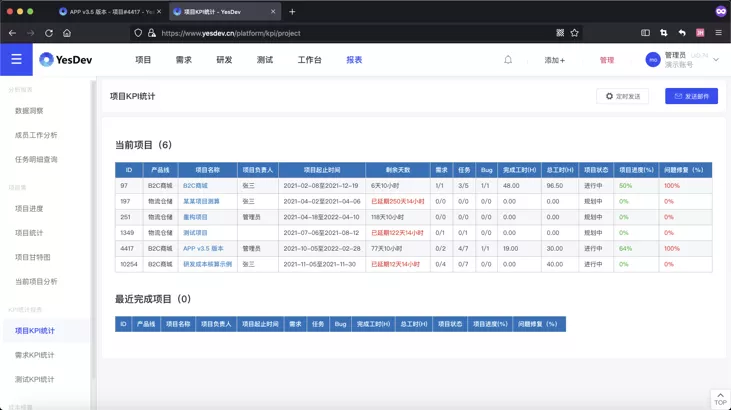
Task: Toggle the hamburger sidebar menu
Action: pyautogui.click(x=16, y=59)
